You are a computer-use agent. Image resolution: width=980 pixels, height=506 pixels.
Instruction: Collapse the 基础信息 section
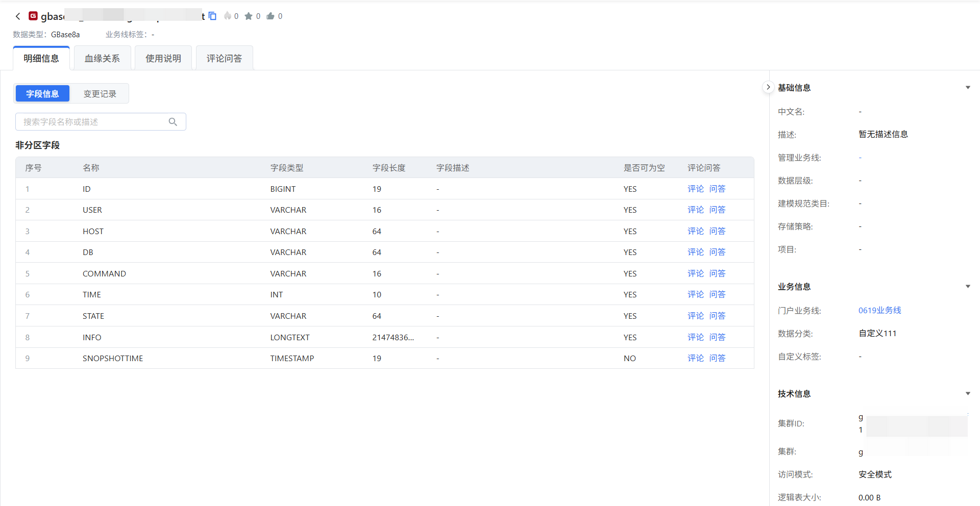click(x=968, y=88)
